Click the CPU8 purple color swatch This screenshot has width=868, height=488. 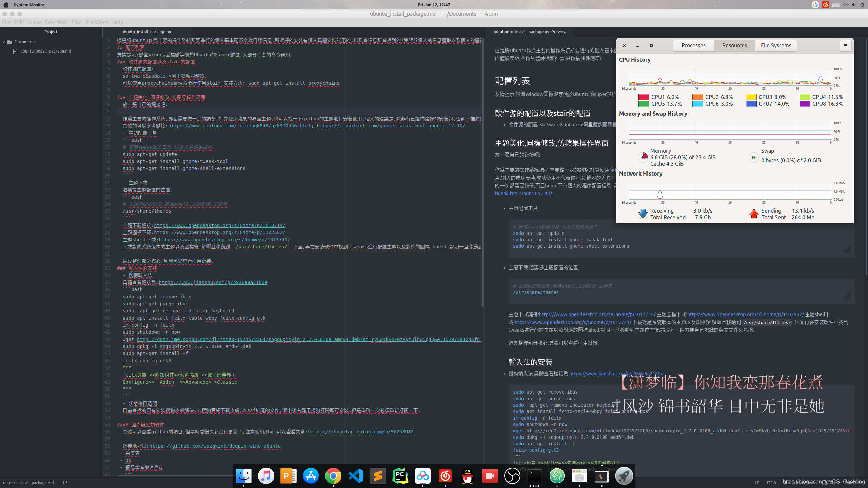click(805, 104)
